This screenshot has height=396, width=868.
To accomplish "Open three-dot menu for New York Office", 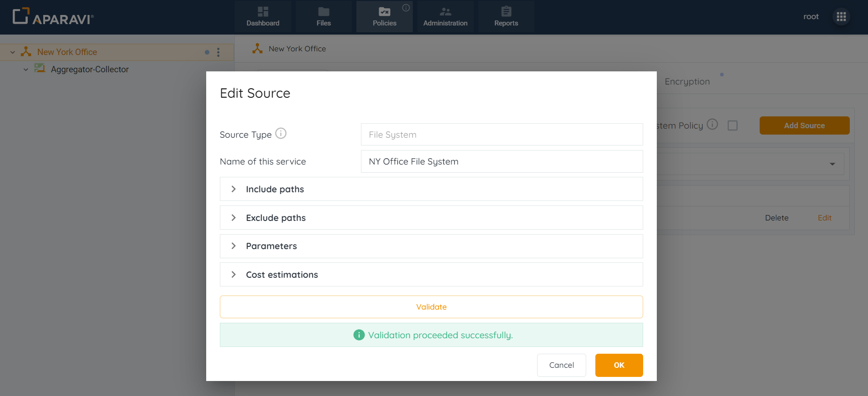I will (218, 52).
